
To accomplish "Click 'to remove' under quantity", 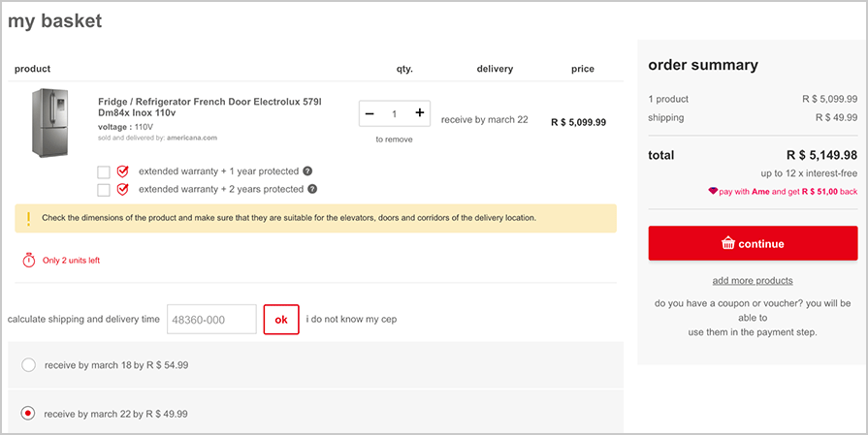I will (x=394, y=140).
